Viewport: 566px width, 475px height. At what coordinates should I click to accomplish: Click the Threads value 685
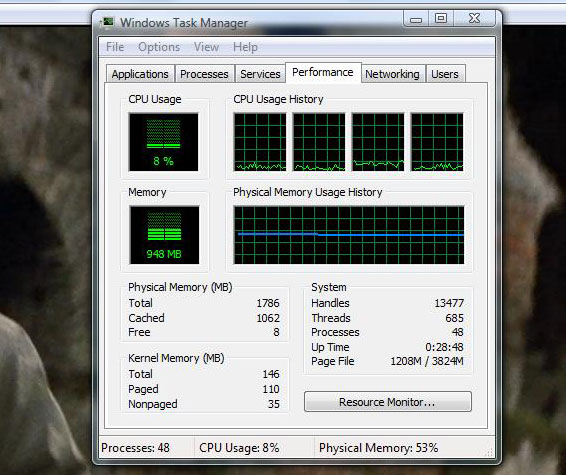pos(454,318)
